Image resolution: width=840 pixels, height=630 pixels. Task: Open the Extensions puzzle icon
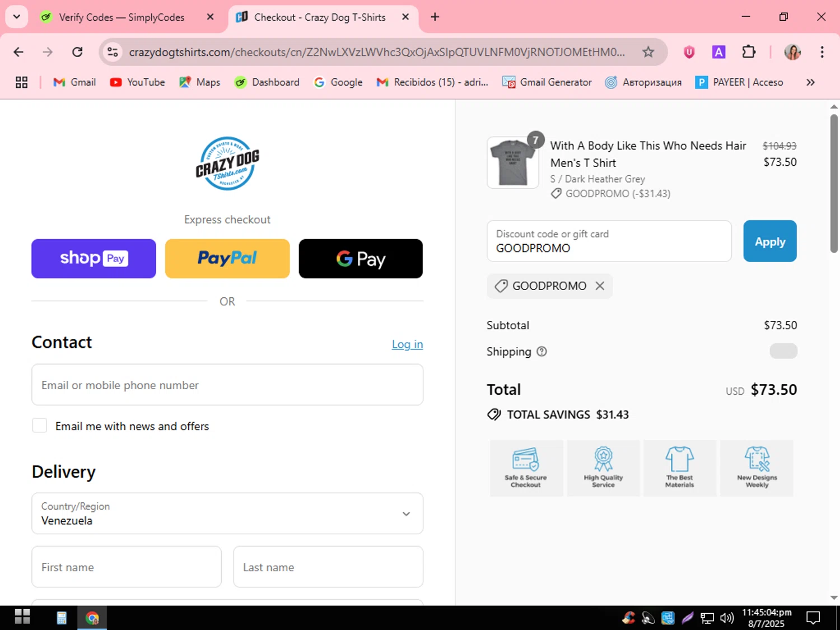click(x=749, y=52)
